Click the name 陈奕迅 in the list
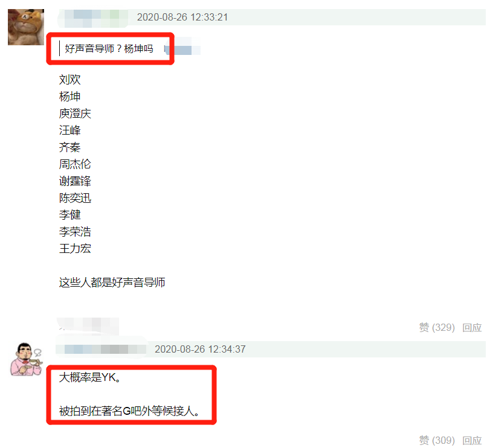 [x=75, y=197]
